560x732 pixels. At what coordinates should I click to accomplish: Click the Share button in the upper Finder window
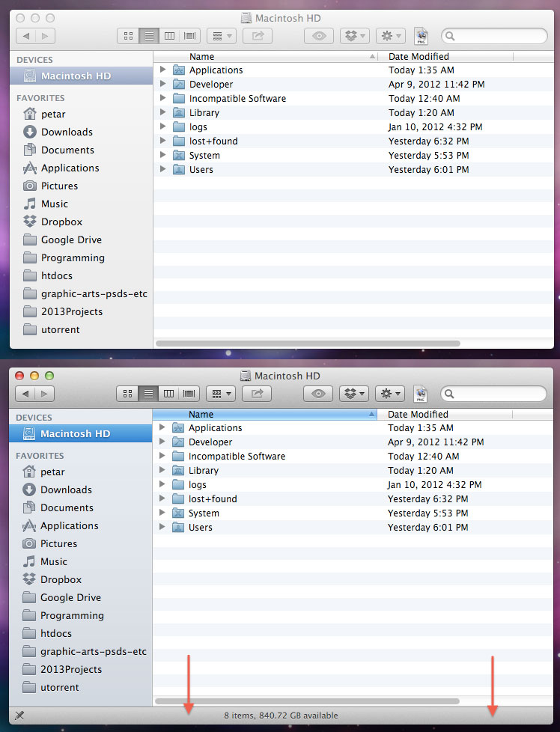(x=258, y=36)
